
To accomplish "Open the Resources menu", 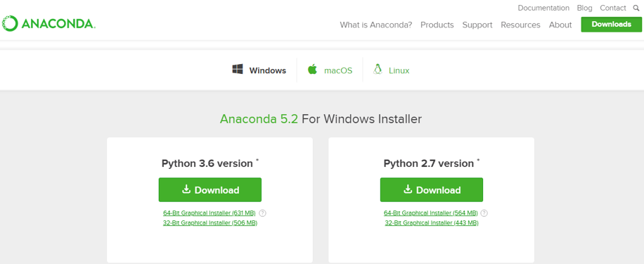I will click(x=520, y=25).
